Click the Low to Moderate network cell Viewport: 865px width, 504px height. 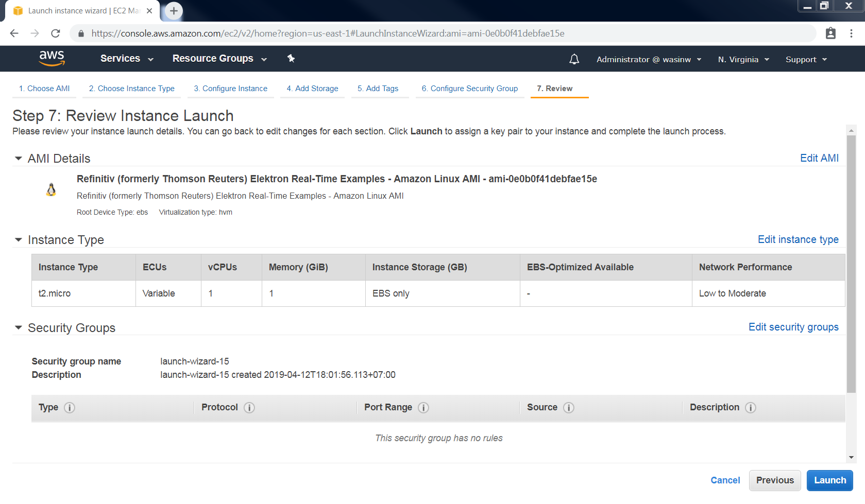(x=768, y=293)
